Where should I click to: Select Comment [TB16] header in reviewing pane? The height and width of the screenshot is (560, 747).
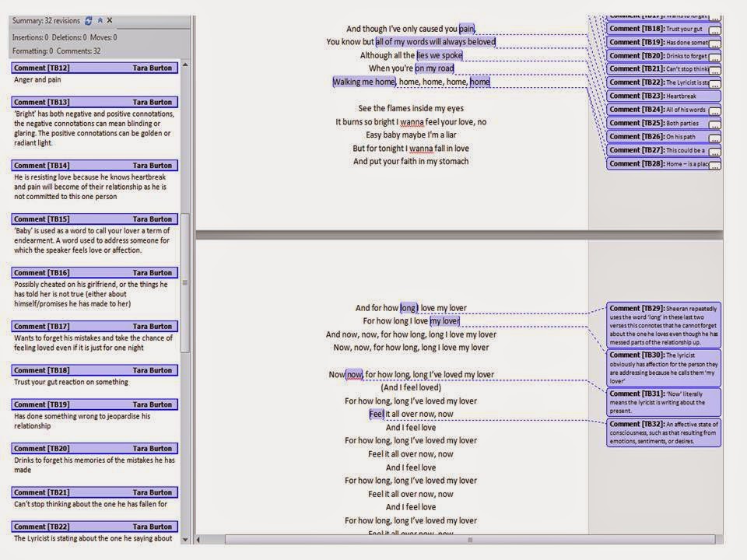coord(94,272)
